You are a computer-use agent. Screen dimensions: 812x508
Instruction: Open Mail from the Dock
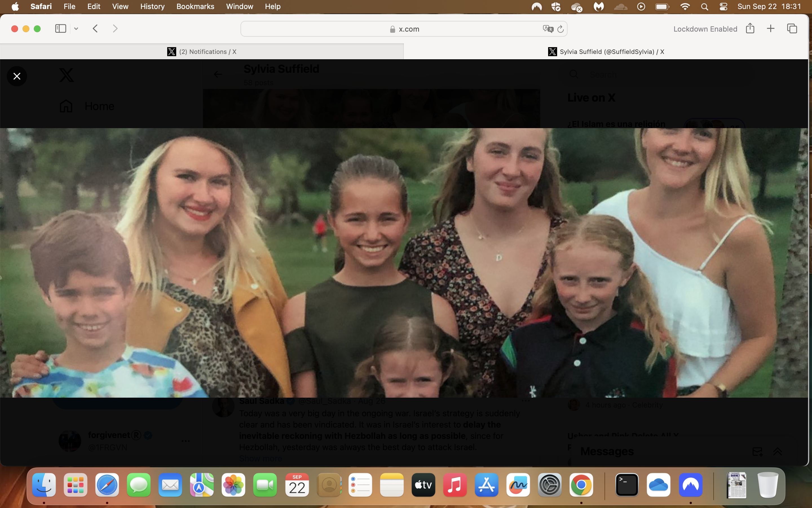pos(170,485)
